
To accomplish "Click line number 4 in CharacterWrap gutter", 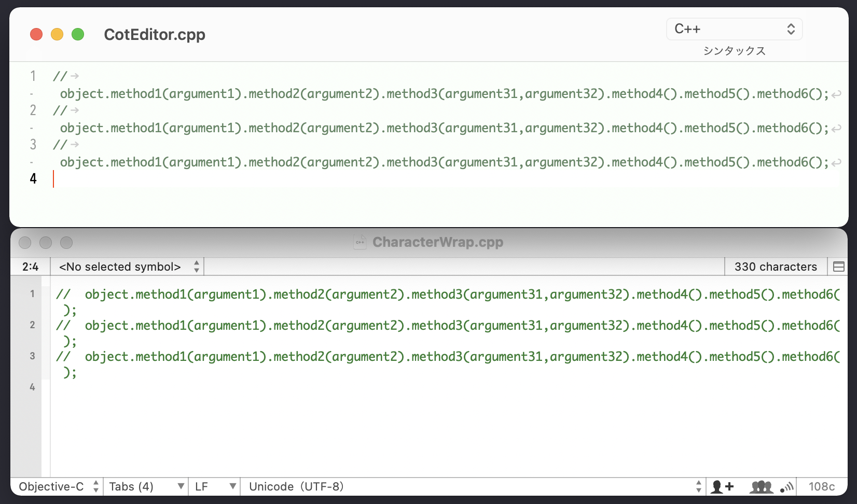I will click(32, 387).
